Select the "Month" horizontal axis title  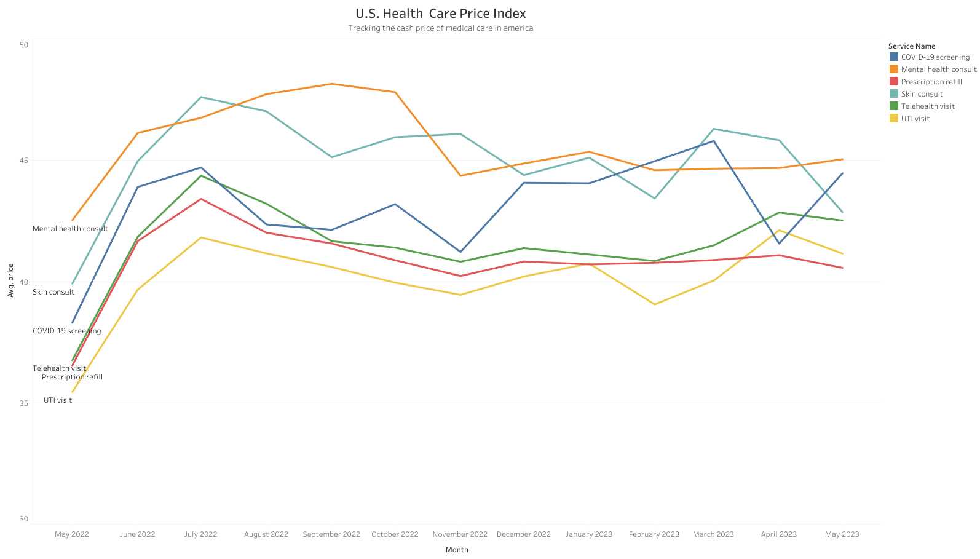pos(457,550)
